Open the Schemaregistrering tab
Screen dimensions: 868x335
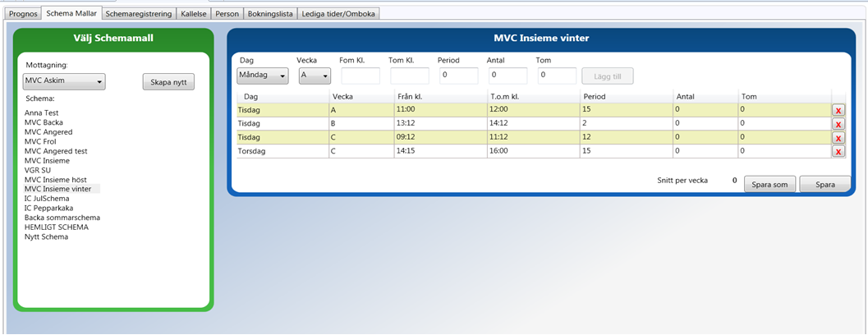[x=139, y=14]
